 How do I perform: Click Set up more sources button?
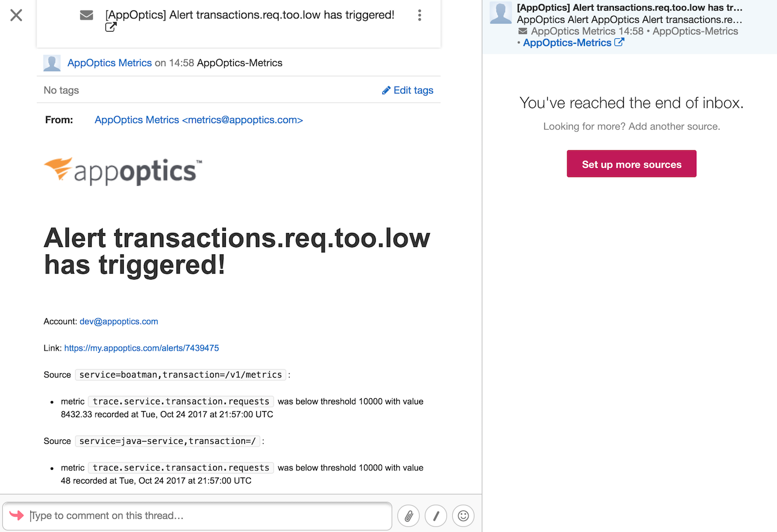click(632, 164)
